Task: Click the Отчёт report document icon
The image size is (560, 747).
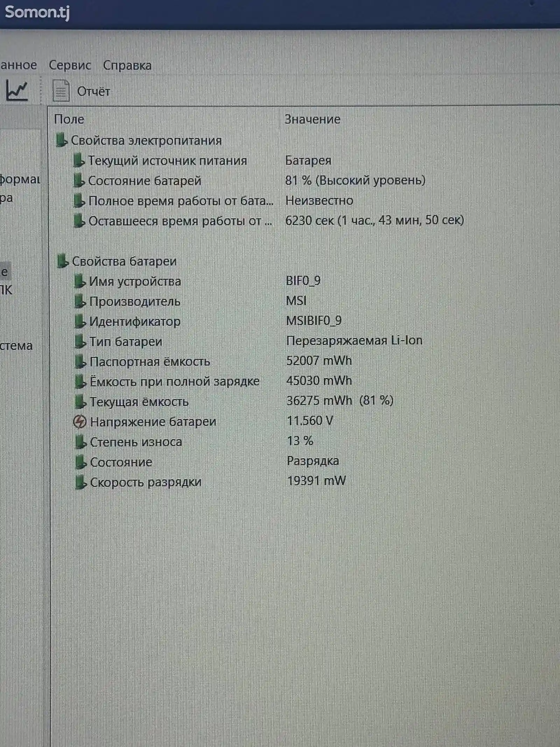Action: tap(61, 91)
